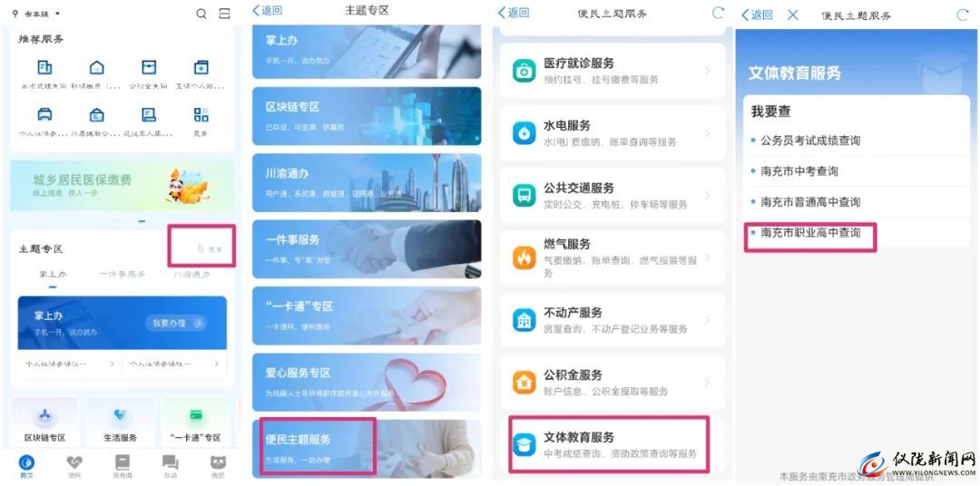The height and width of the screenshot is (486, 980).
Task: Open the 公共交通服务 bus icon
Action: click(524, 196)
